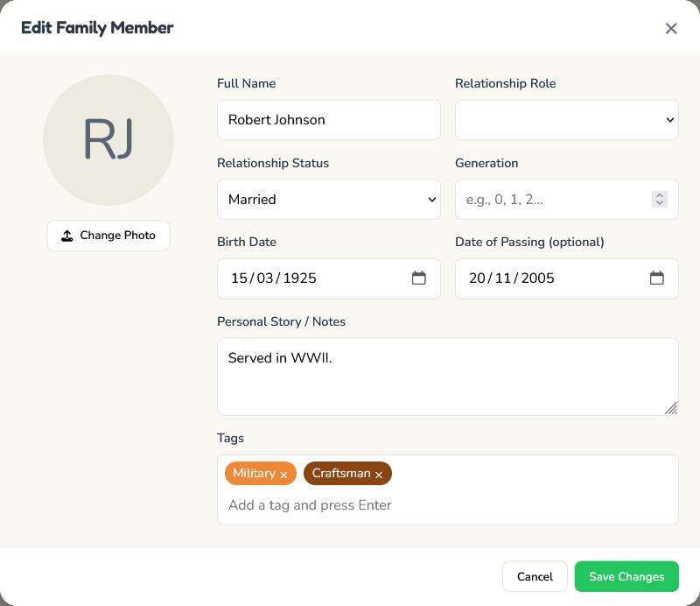Click the Relationship Role label
The image size is (700, 606).
click(x=506, y=83)
